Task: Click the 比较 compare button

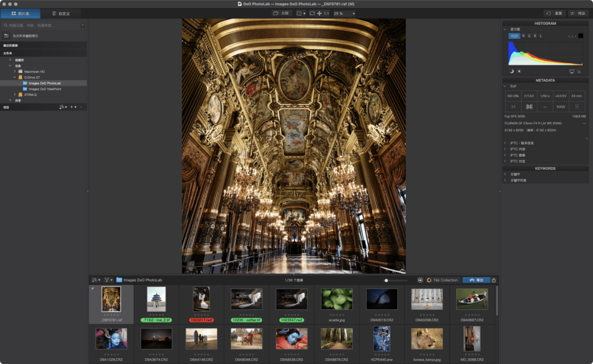Action: point(281,13)
